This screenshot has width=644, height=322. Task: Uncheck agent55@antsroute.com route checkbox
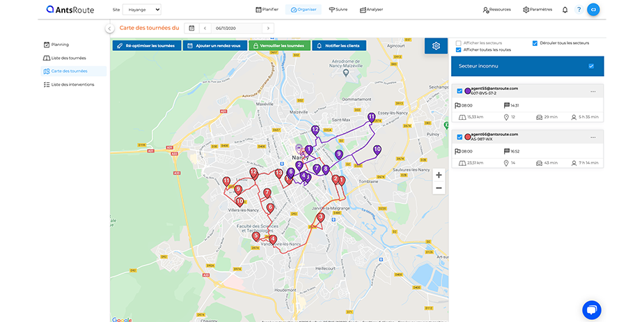(460, 91)
